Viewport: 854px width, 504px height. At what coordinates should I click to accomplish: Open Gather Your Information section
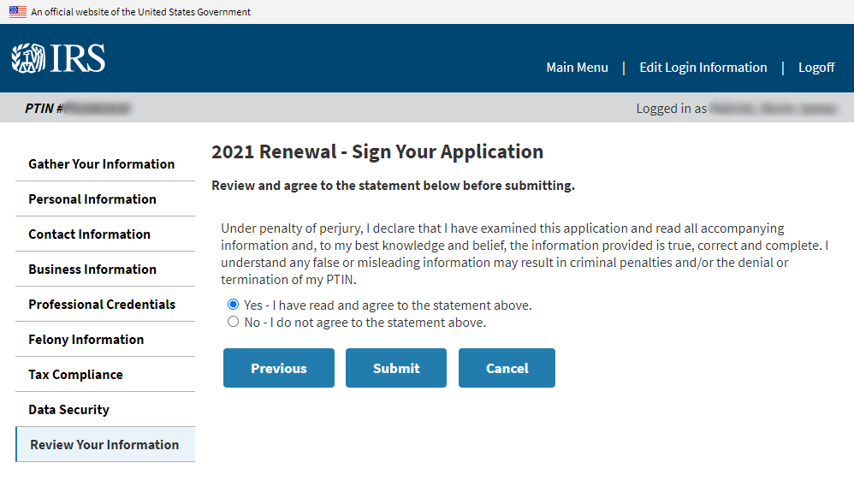105,164
